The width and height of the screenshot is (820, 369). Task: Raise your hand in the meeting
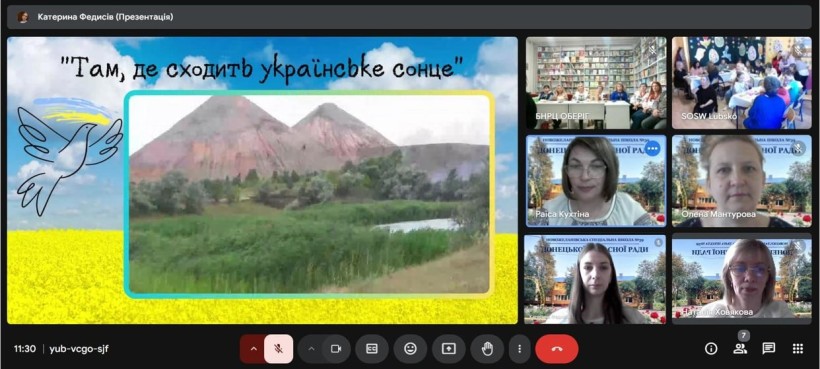pos(487,349)
